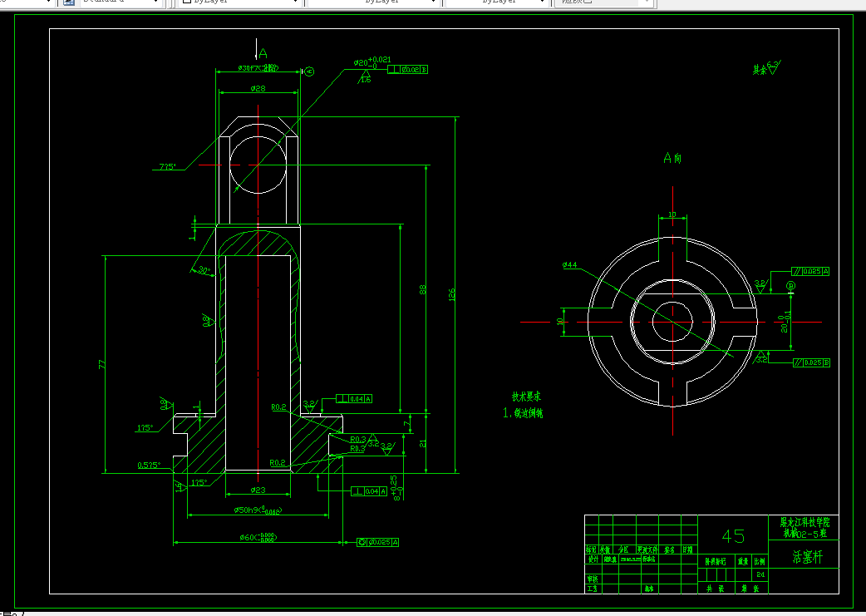Select the '黑龙江科技学院' school name text
The height and width of the screenshot is (616, 866).
pos(804,522)
